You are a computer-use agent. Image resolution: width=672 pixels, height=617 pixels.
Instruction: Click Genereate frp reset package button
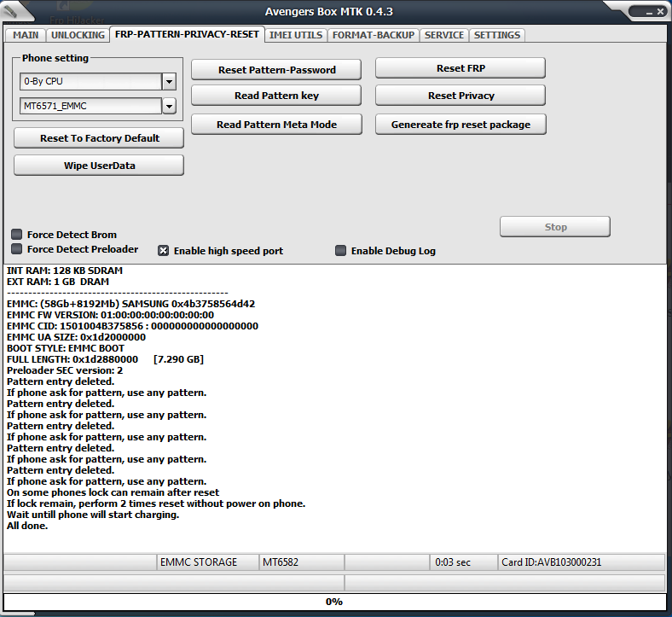[461, 125]
